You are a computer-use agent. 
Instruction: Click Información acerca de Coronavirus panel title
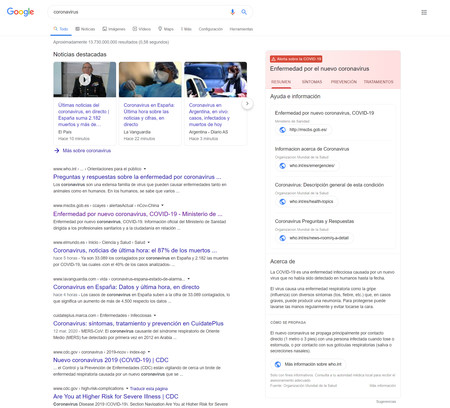click(312, 149)
